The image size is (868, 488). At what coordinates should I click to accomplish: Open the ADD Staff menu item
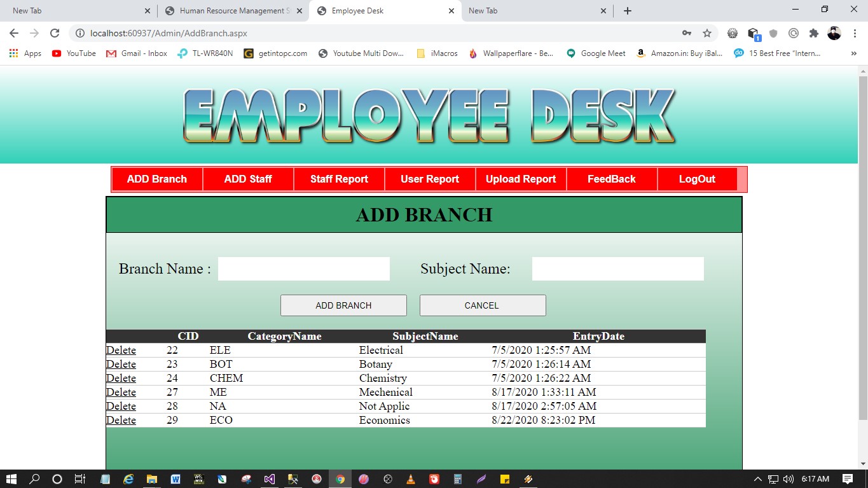(x=248, y=179)
